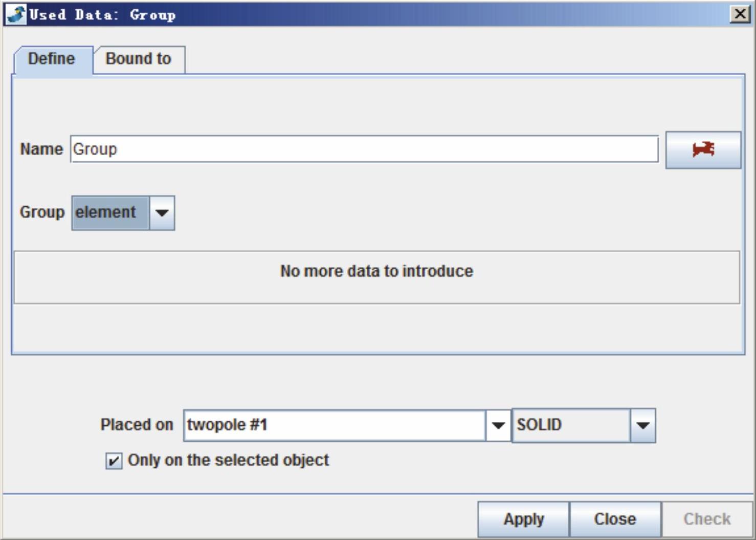Focus the Name text field containing 'Group'
The image size is (756, 540).
click(x=364, y=149)
